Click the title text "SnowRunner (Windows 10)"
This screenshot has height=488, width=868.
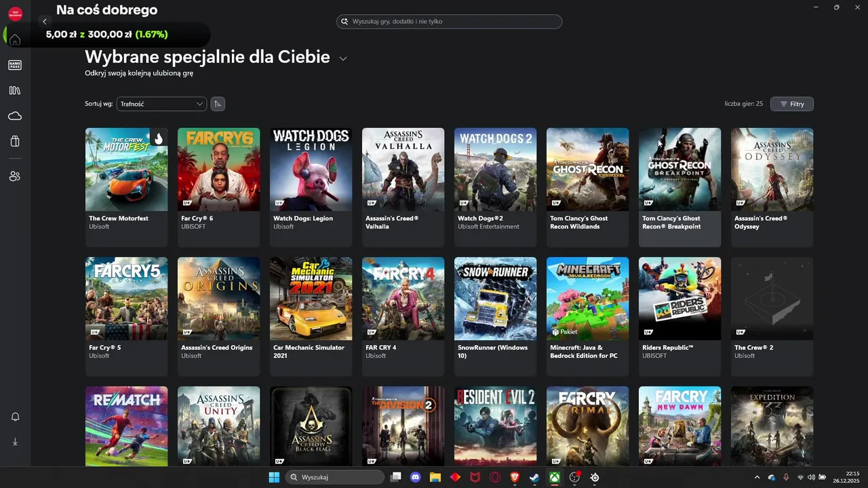[492, 351]
